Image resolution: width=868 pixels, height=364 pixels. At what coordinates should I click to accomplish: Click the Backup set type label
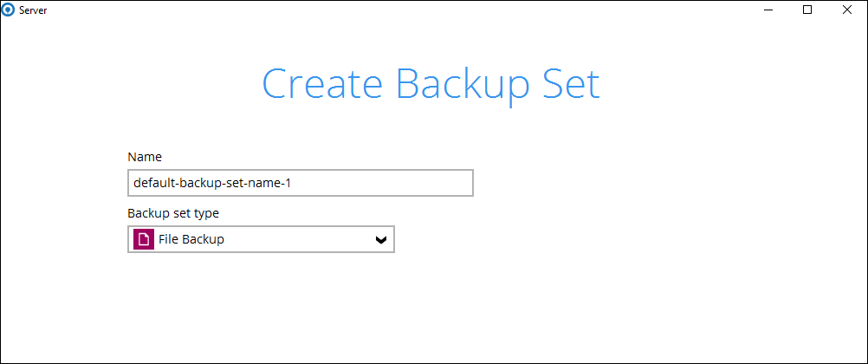tap(173, 213)
